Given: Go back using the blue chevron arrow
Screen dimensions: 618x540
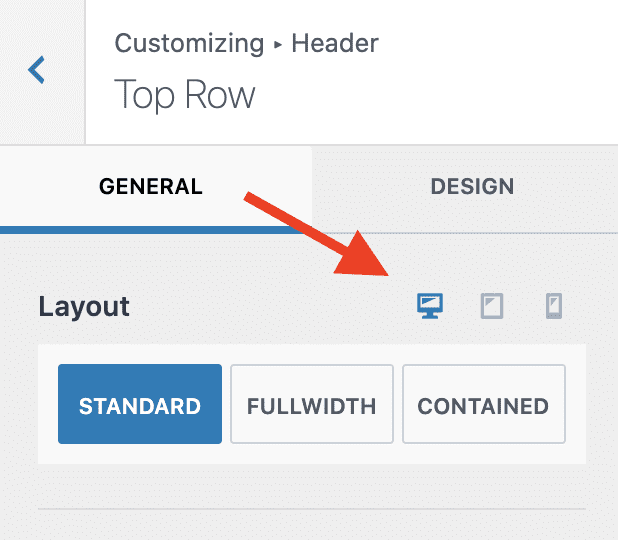Looking at the screenshot, I should click(x=36, y=70).
